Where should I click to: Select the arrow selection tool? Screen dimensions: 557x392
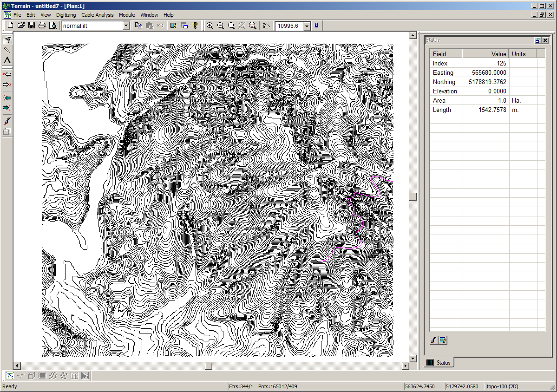tap(7, 39)
